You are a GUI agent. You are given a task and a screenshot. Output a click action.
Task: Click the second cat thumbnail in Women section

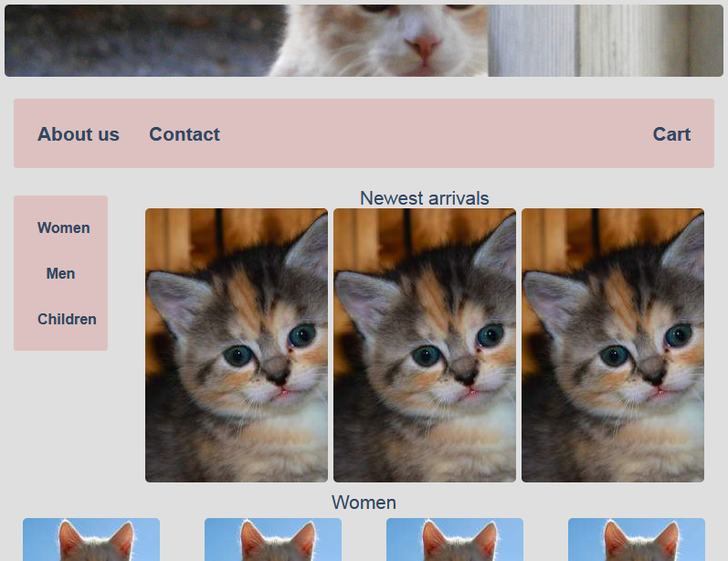(273, 540)
